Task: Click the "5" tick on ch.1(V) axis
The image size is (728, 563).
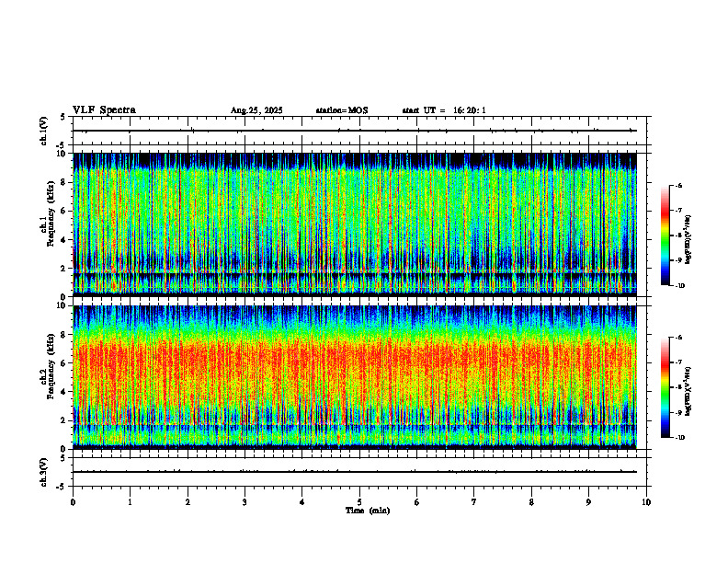Action: coord(63,117)
